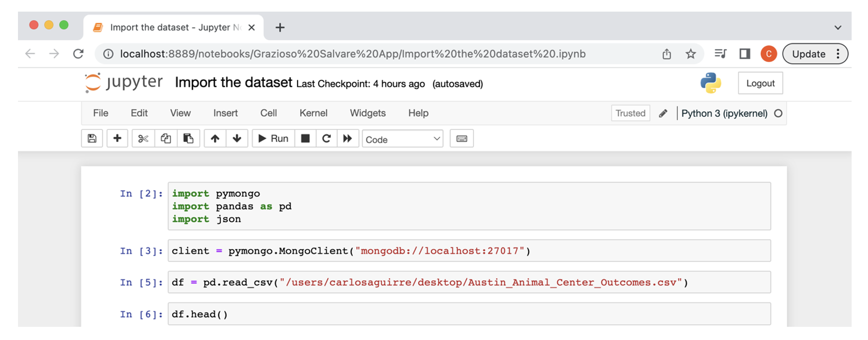Open the Insert menu
This screenshot has width=868, height=340.
pyautogui.click(x=225, y=113)
